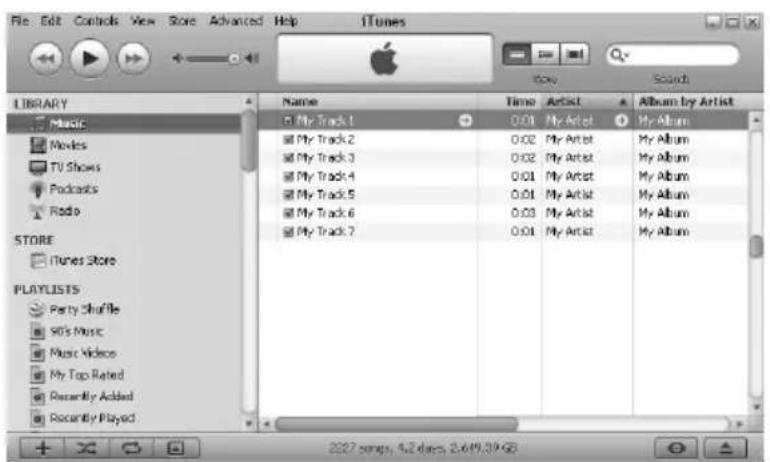
Task: Open the Edit menu
Action: point(51,21)
